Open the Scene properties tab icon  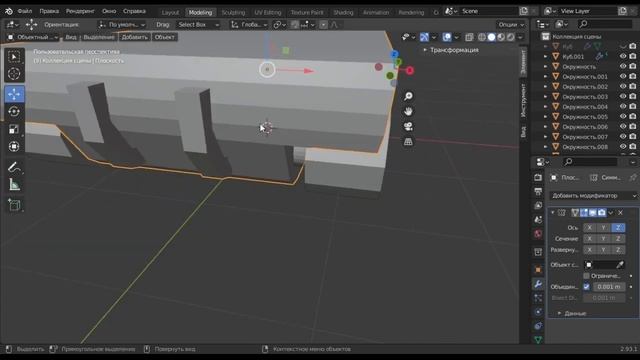(538, 220)
